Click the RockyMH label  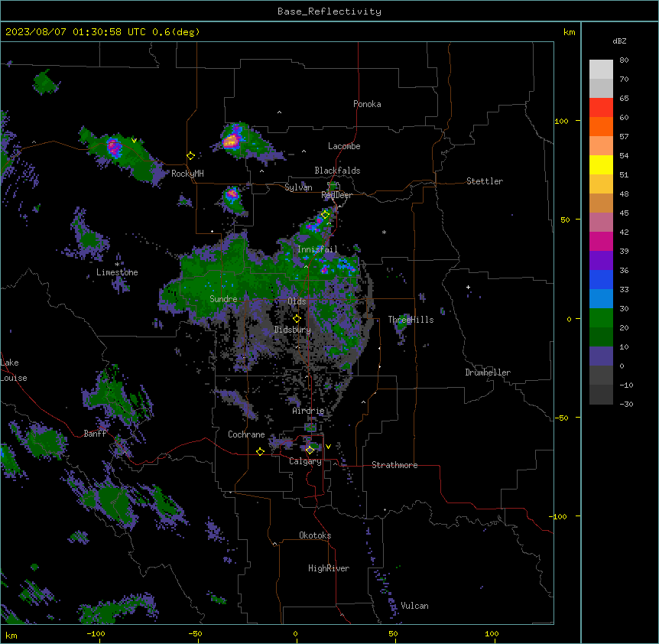point(187,174)
